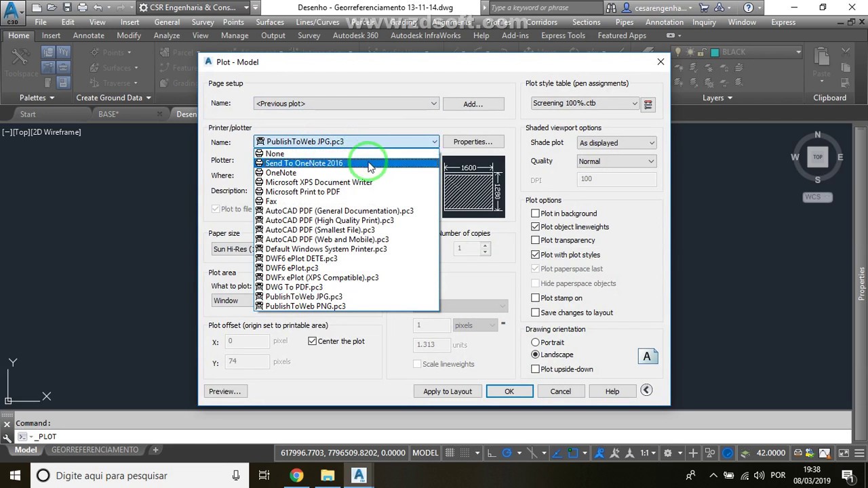The height and width of the screenshot is (488, 868).
Task: Open Google Chrome from the taskbar
Action: click(x=296, y=475)
